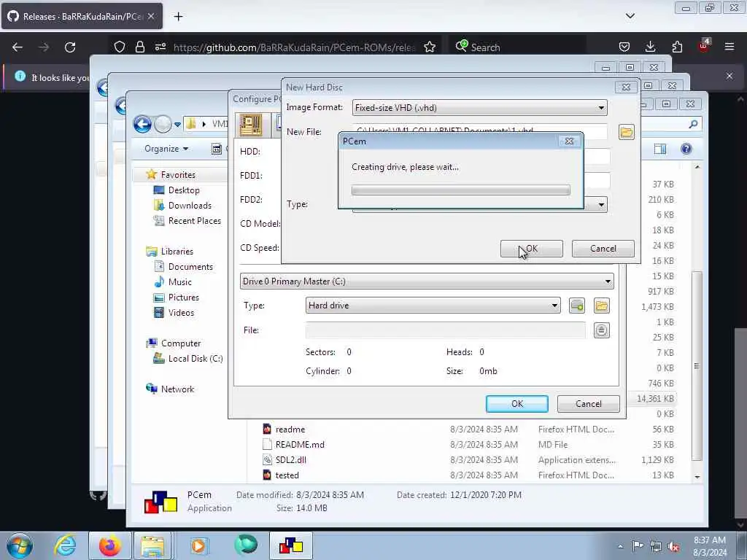The image size is (747, 560).
Task: Open the Image Format dropdown
Action: 480,108
